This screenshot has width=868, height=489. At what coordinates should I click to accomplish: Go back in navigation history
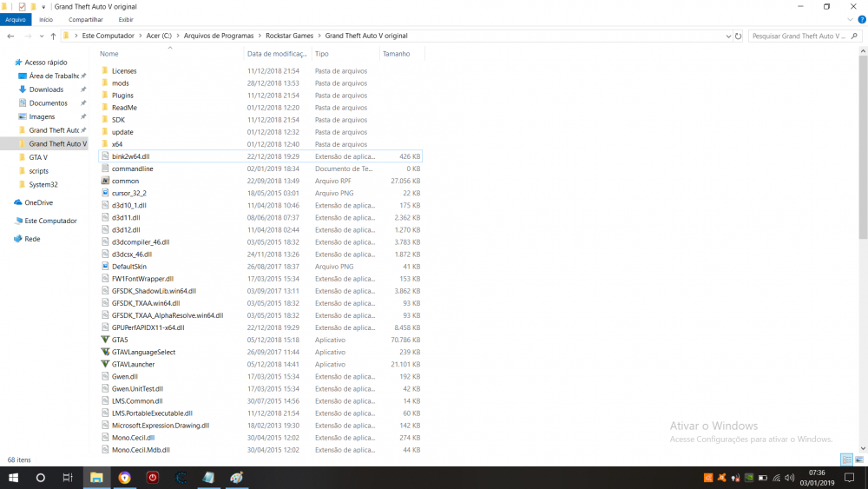[x=10, y=36]
